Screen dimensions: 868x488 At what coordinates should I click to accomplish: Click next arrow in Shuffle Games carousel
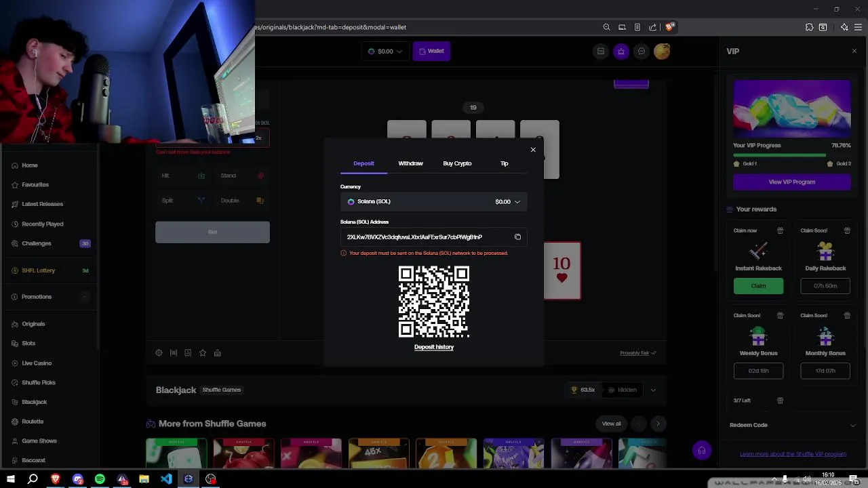(x=658, y=424)
